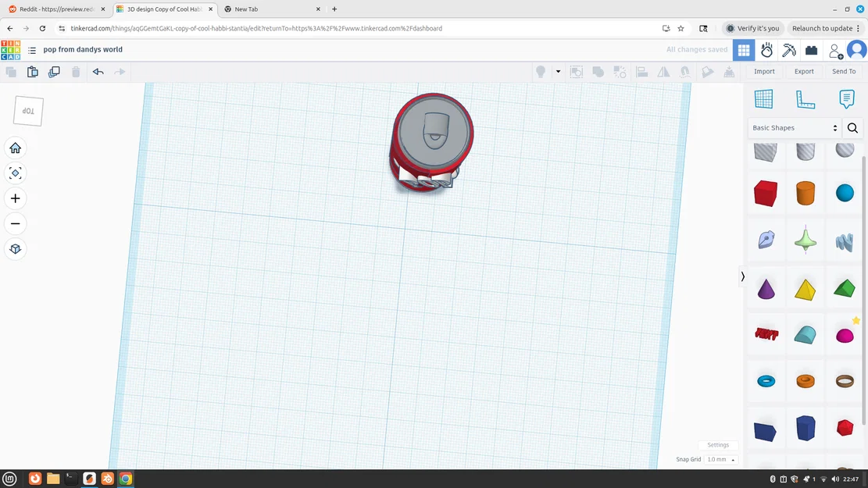Select the yellow Pyramid shape
This screenshot has height=488, width=868.
(x=805, y=290)
